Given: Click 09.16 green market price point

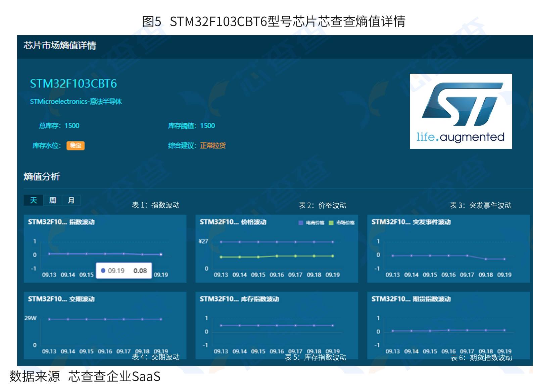Looking at the screenshot, I should click(277, 256).
